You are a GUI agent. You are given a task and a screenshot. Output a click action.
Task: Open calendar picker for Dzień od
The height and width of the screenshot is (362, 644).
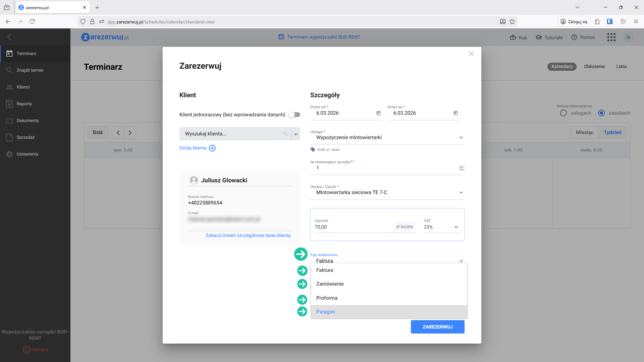(378, 113)
